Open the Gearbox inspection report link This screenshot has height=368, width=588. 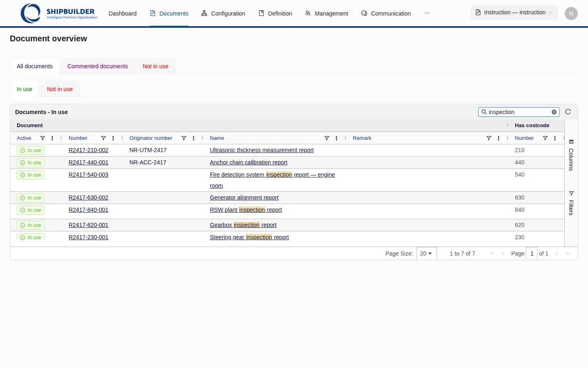243,225
